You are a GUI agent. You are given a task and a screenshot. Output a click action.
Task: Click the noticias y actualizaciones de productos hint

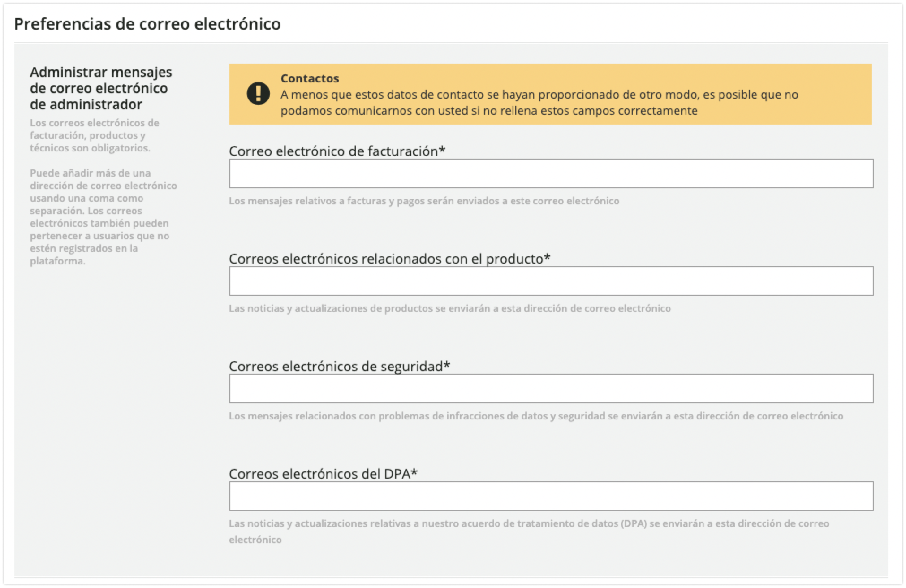449,308
